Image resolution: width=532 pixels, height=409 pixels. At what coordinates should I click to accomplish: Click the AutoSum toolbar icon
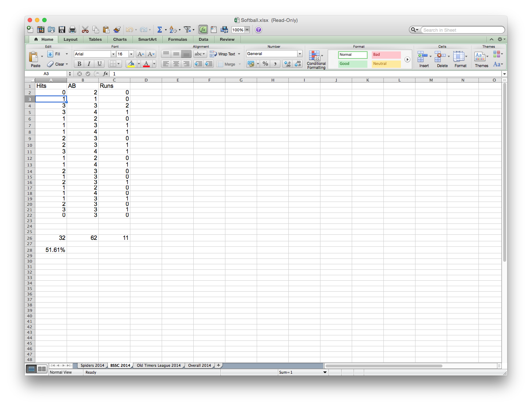160,30
